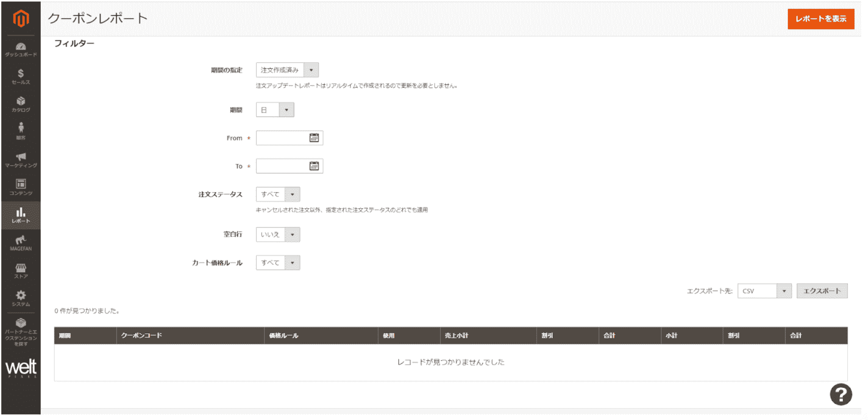The height and width of the screenshot is (420, 868).
Task: Open the ダッシュボード sidebar icon
Action: (21, 48)
